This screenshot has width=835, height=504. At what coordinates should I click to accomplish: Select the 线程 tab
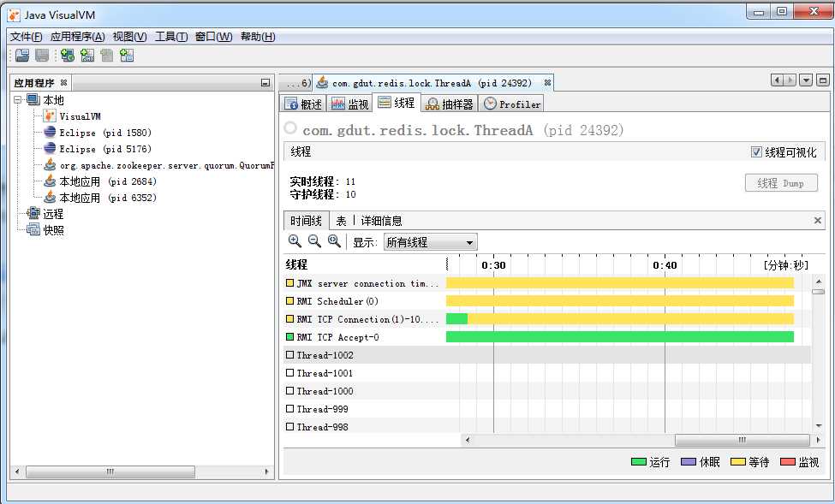(x=397, y=103)
